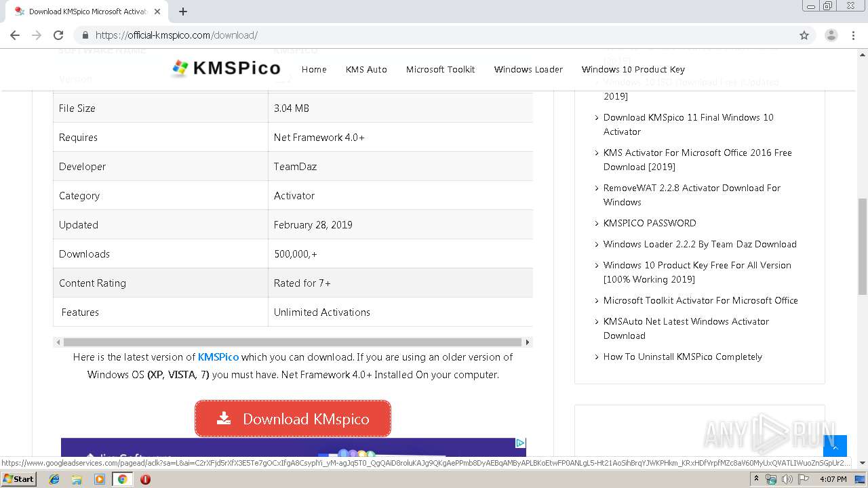Select the Content Rating label cell

click(x=161, y=283)
